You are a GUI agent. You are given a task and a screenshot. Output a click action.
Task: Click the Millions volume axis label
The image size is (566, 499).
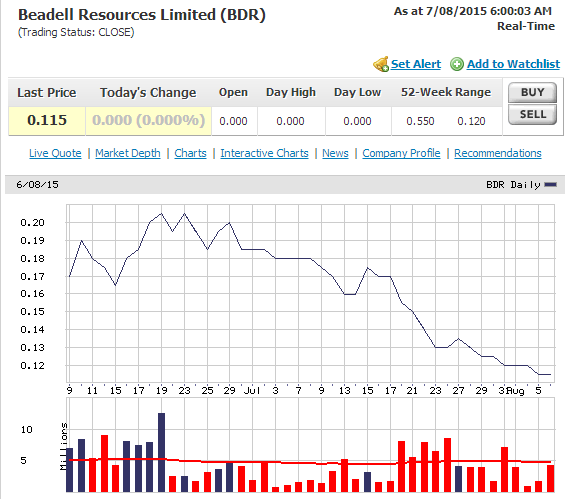pyautogui.click(x=64, y=446)
